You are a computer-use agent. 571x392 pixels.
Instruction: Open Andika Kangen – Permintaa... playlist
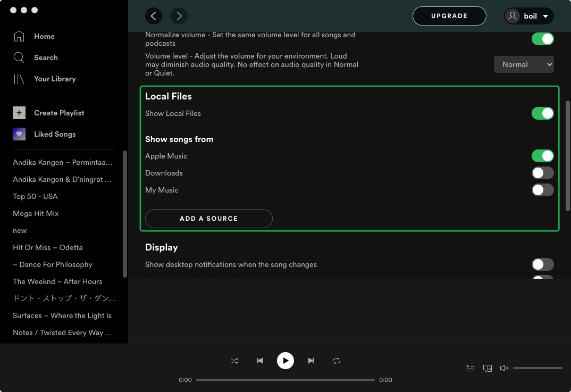[63, 162]
